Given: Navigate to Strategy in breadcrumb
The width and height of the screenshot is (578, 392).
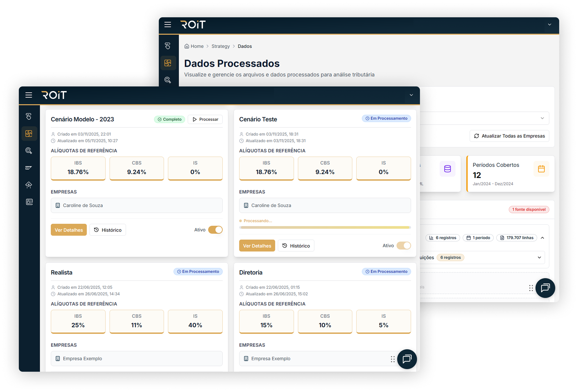Looking at the screenshot, I should coord(220,46).
